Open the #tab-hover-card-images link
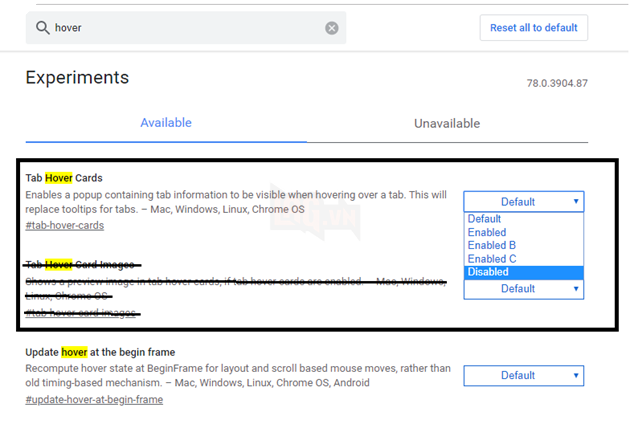Viewport: 630px width, 424px height. click(81, 313)
